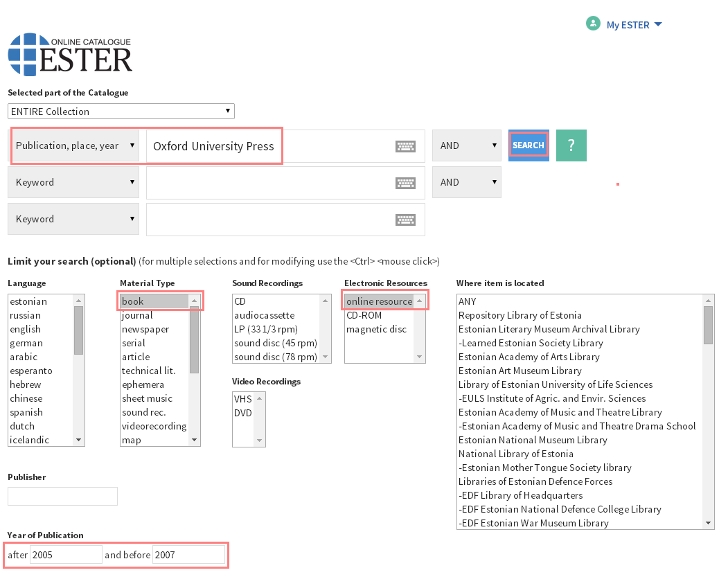Select 'esperanto' in Language list
This screenshot has width=728, height=577.
41,371
